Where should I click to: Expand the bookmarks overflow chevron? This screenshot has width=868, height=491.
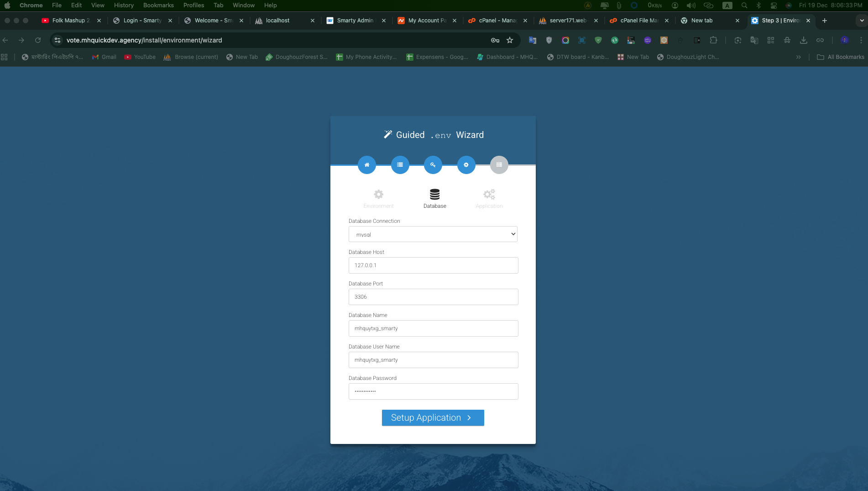pos(799,57)
